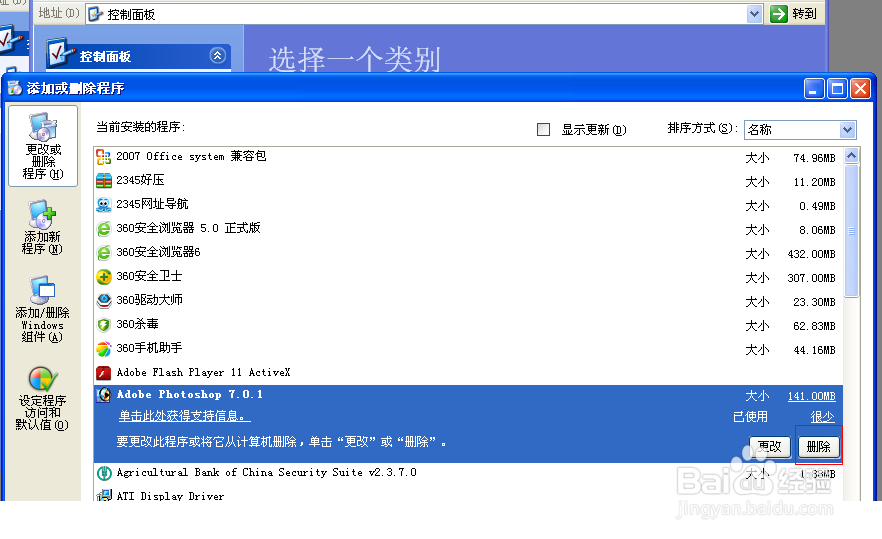Select the 360手机助手 entry
This screenshot has height=539, width=882.
point(468,349)
